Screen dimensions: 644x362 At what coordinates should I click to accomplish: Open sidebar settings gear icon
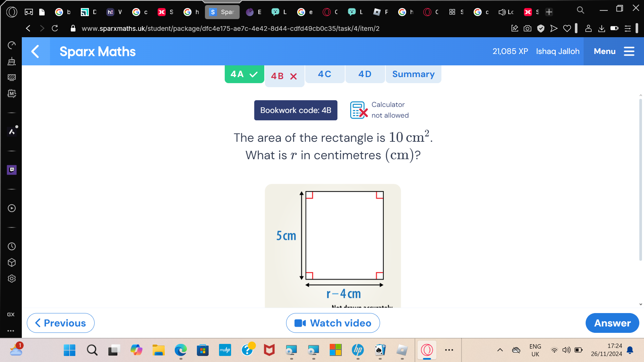(12, 279)
